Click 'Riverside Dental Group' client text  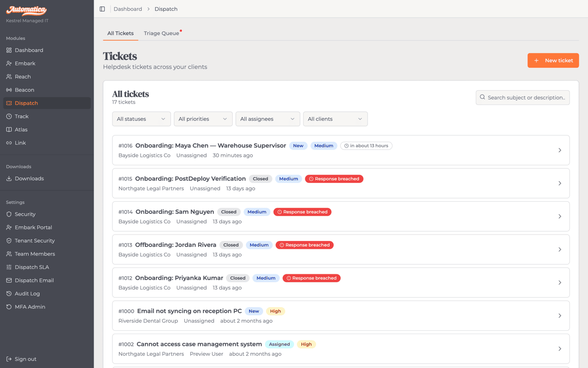148,321
